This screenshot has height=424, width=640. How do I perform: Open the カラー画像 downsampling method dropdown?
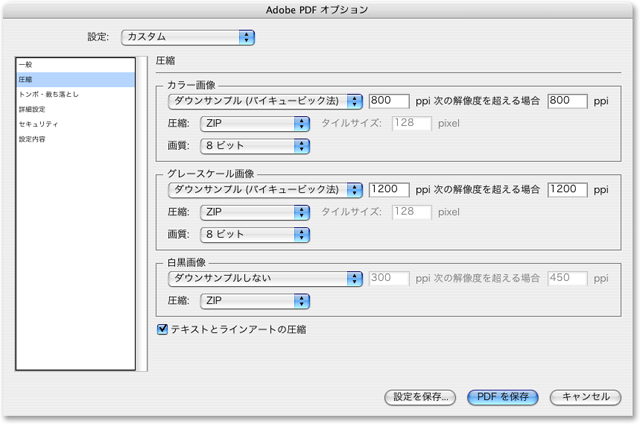[x=264, y=102]
